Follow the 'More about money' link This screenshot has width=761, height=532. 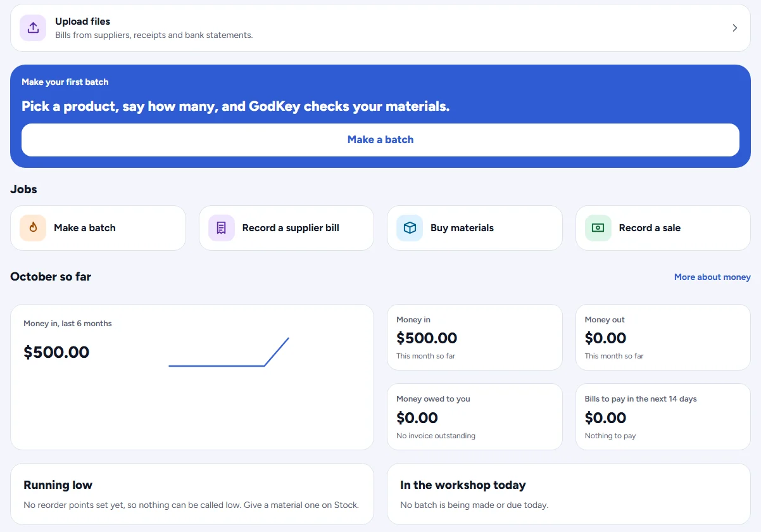[712, 277]
